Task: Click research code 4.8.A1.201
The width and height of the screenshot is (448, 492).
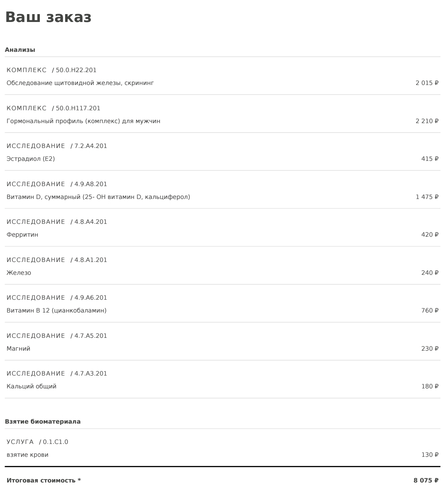Action: (x=90, y=260)
